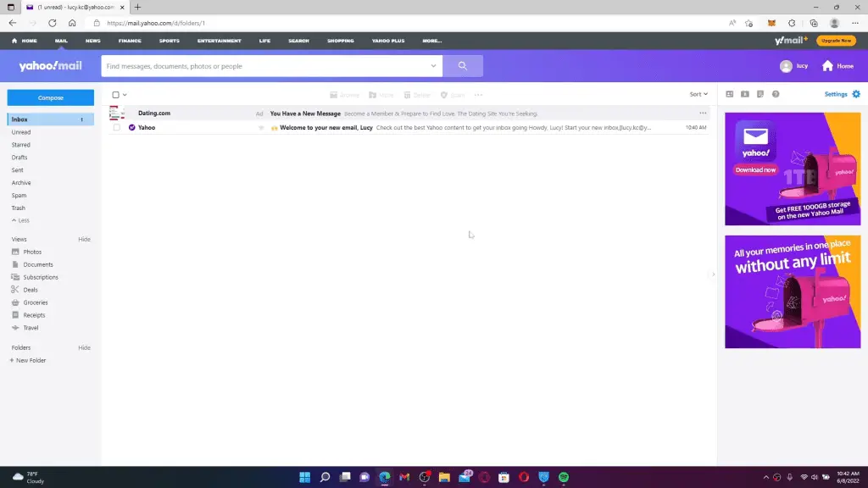Open Settings gear
Image resolution: width=868 pixels, height=488 pixels.
click(x=856, y=94)
